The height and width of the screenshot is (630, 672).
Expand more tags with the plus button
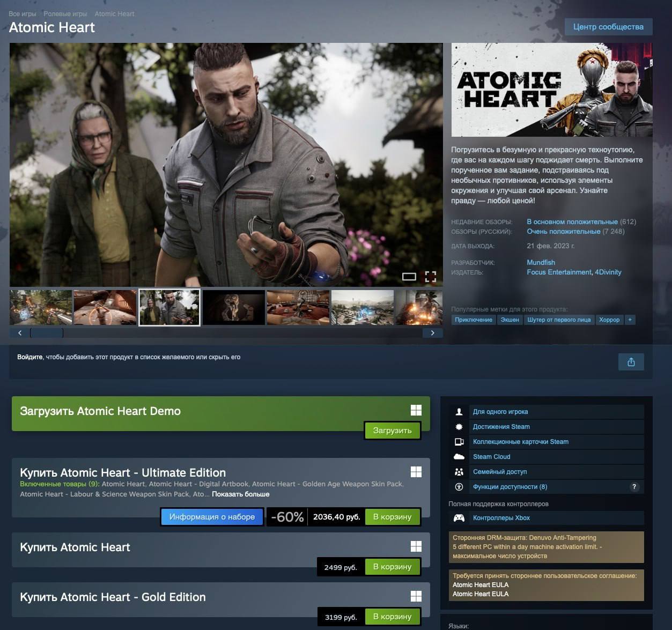(x=630, y=320)
